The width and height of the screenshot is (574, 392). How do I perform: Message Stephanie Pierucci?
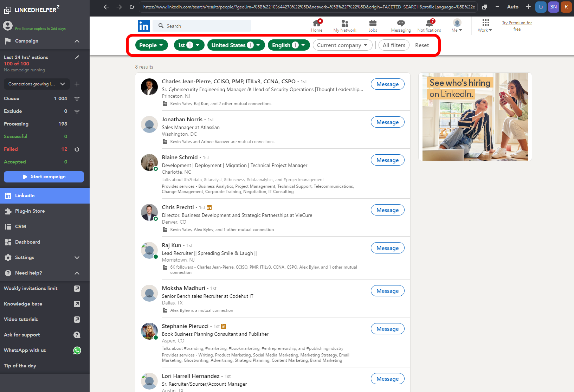point(388,329)
